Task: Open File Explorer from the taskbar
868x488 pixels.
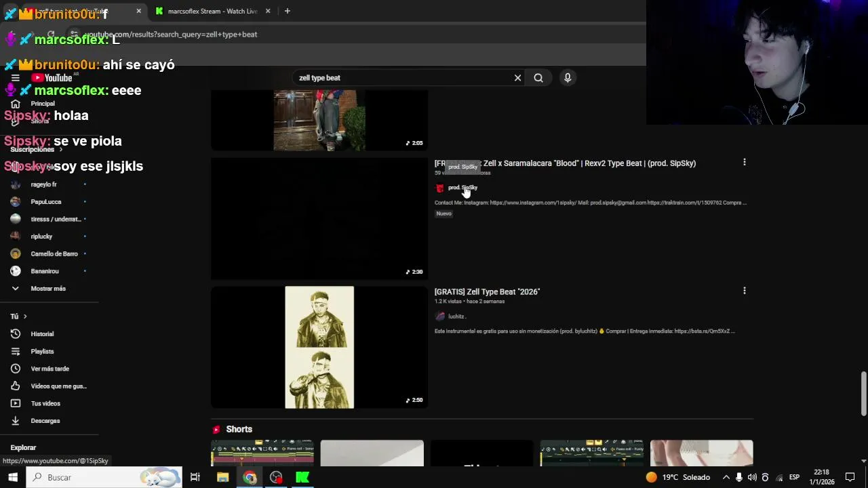Action: 222,477
